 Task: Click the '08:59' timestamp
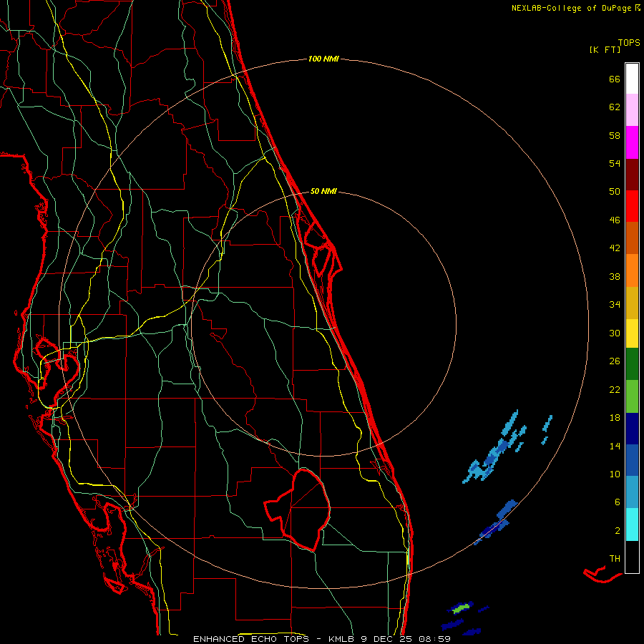tap(434, 639)
